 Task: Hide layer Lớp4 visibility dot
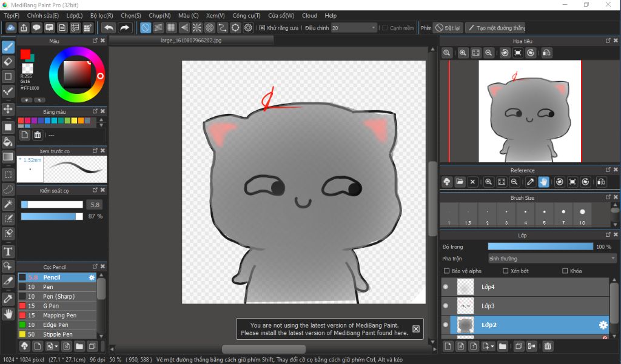pos(446,286)
